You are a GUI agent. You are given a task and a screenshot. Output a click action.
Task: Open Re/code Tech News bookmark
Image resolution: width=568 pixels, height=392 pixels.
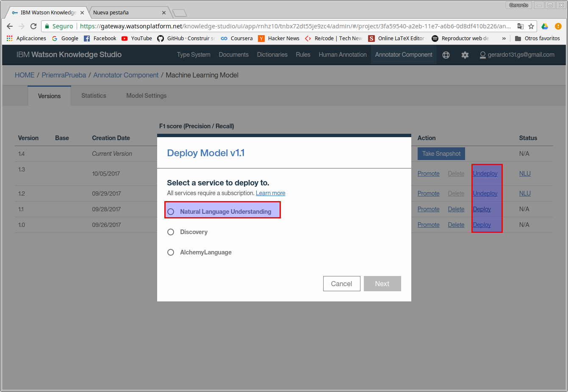(x=334, y=39)
